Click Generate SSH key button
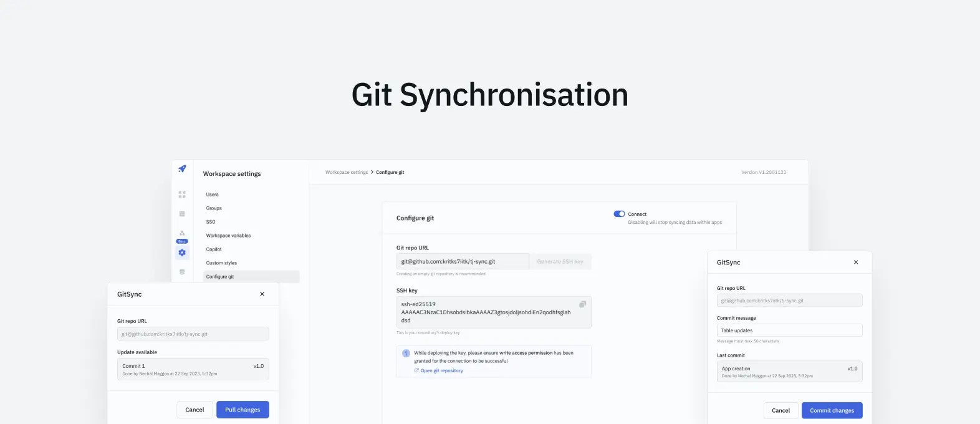Screen dimensions: 980x424 [x=560, y=261]
